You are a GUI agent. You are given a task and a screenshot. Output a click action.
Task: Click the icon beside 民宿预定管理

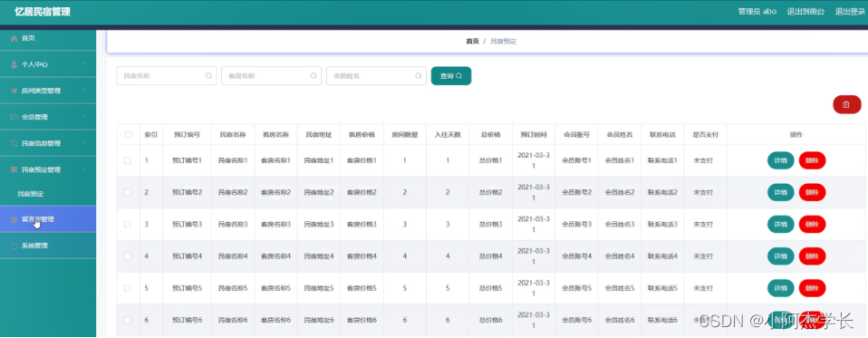pyautogui.click(x=14, y=169)
